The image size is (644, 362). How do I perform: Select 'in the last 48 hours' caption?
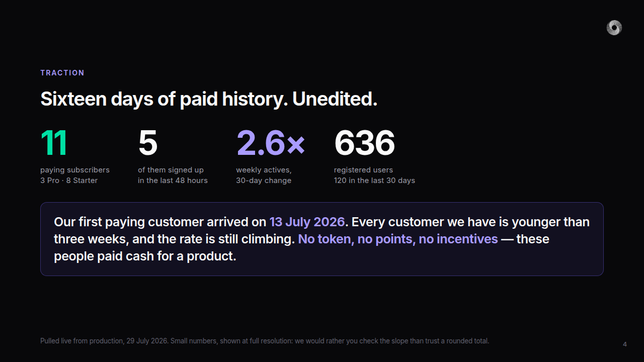173,180
